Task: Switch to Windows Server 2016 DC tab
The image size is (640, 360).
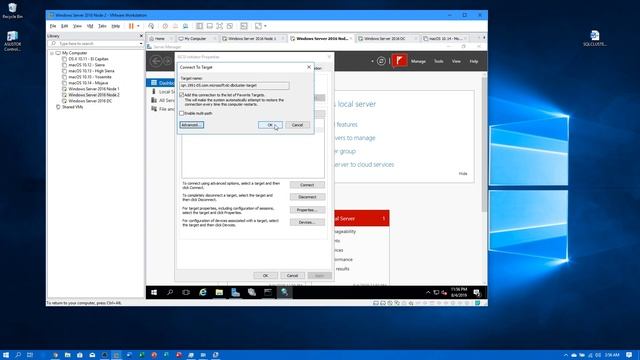Action: tap(384, 39)
